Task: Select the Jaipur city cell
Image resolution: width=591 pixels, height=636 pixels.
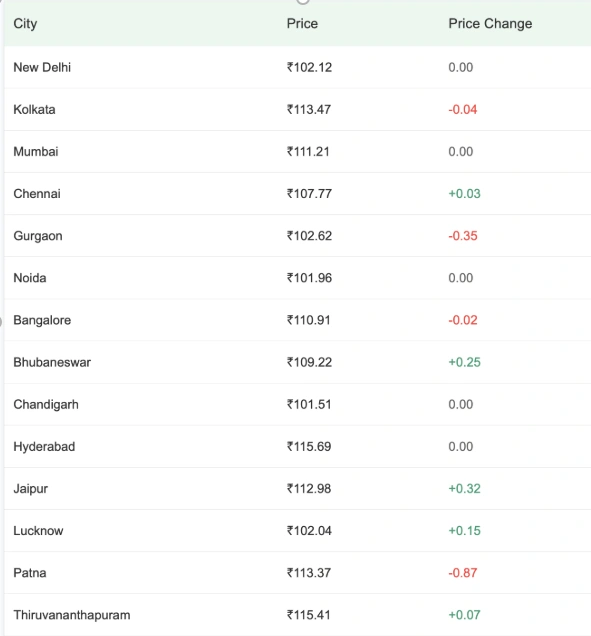Action: 30,489
